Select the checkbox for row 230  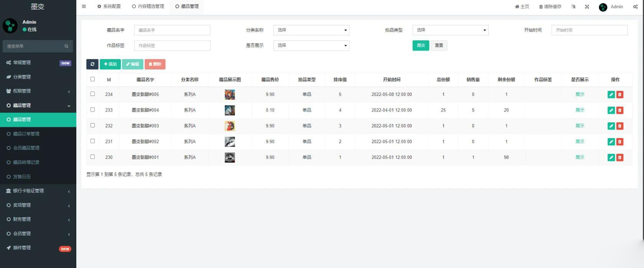point(92,157)
